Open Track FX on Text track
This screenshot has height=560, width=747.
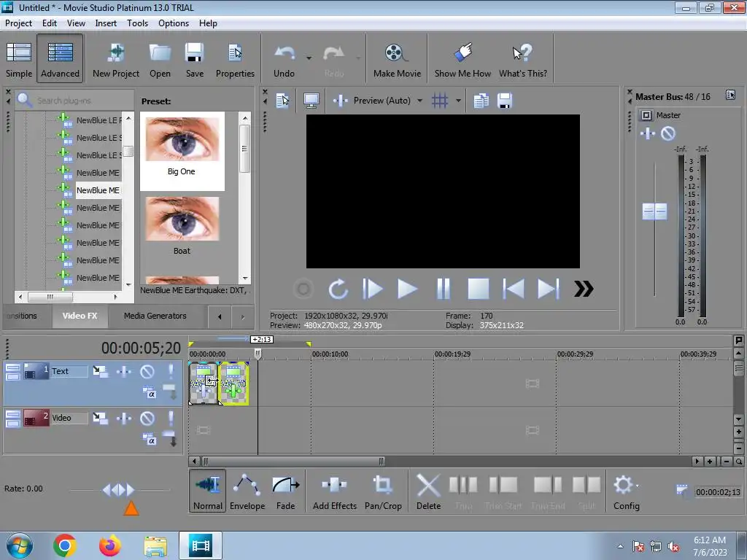tap(124, 371)
